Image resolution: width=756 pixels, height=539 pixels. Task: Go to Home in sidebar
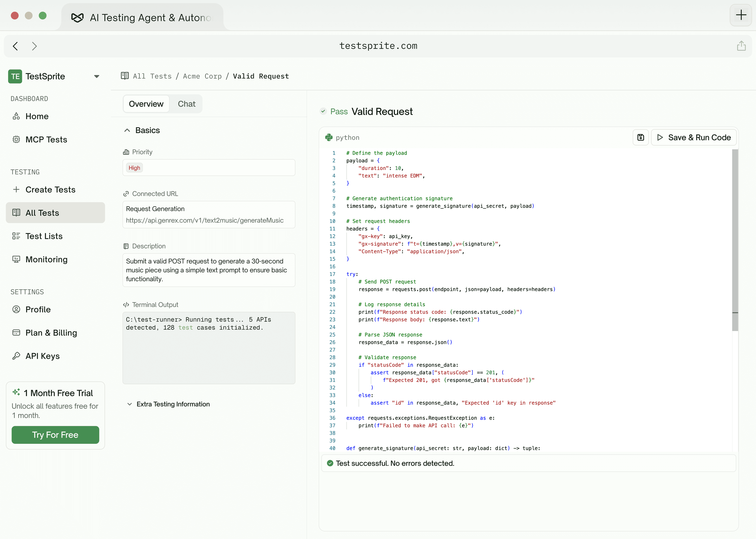coord(55,116)
